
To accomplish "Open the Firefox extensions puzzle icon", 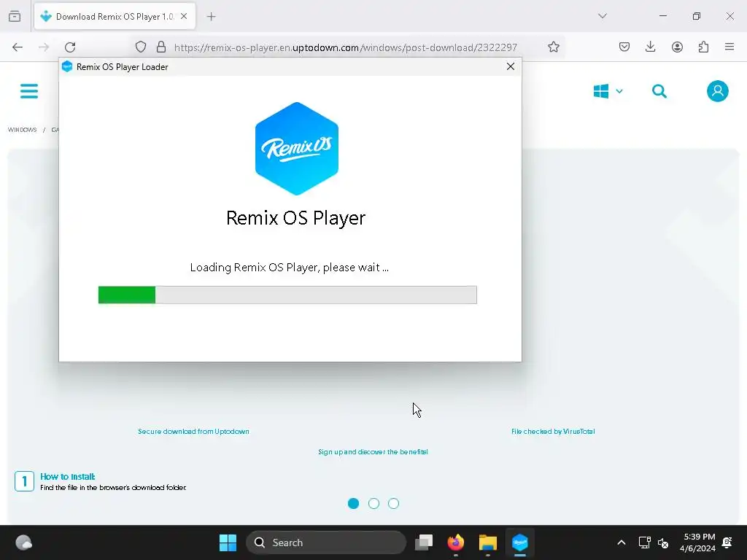I will pyautogui.click(x=704, y=47).
